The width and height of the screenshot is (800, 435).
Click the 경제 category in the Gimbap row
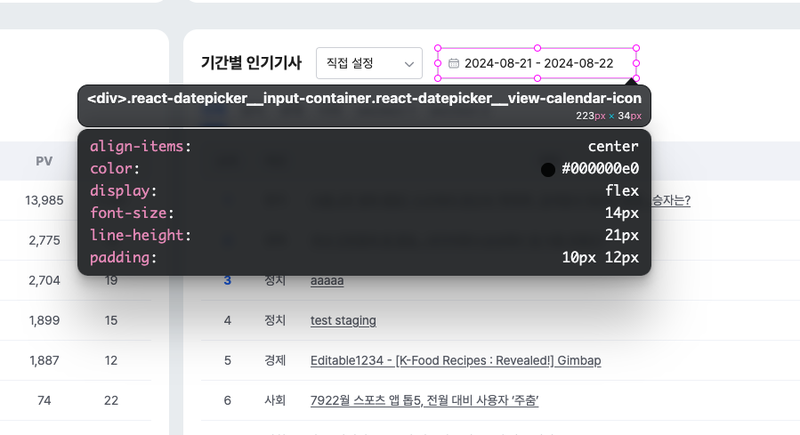[275, 361]
